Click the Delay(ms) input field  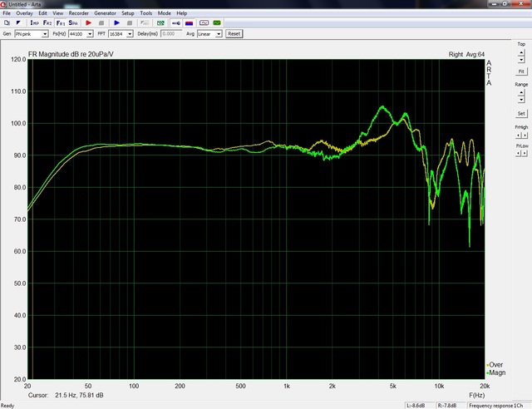click(x=169, y=34)
